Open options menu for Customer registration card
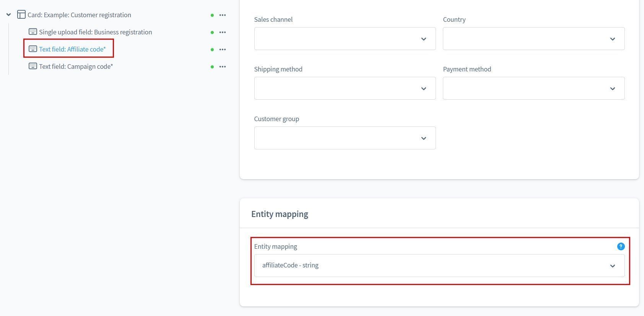This screenshot has width=644, height=316. [223, 15]
